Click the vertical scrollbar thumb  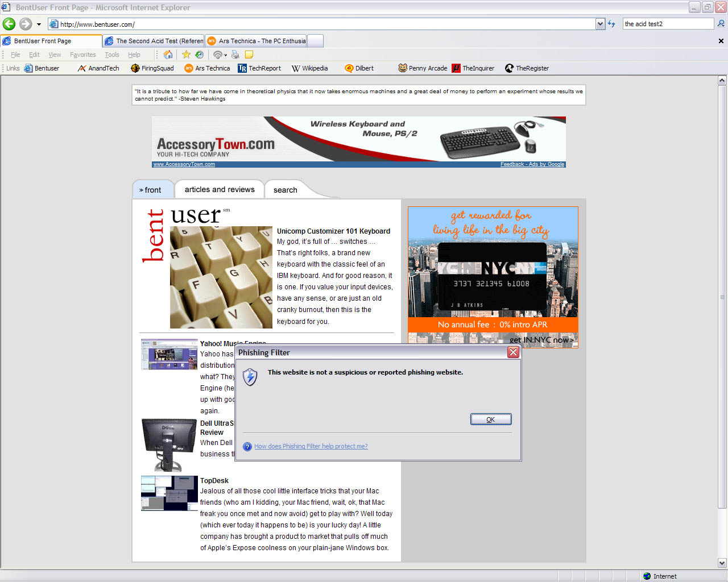click(x=722, y=297)
